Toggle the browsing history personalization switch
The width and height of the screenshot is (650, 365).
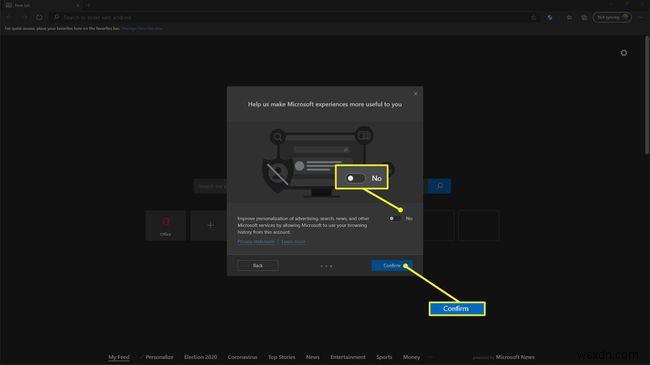395,218
